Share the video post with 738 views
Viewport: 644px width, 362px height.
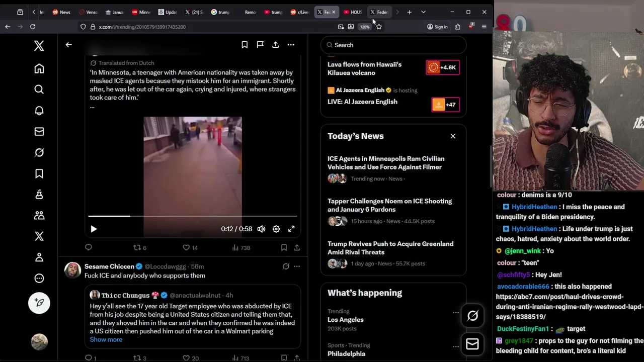297,247
